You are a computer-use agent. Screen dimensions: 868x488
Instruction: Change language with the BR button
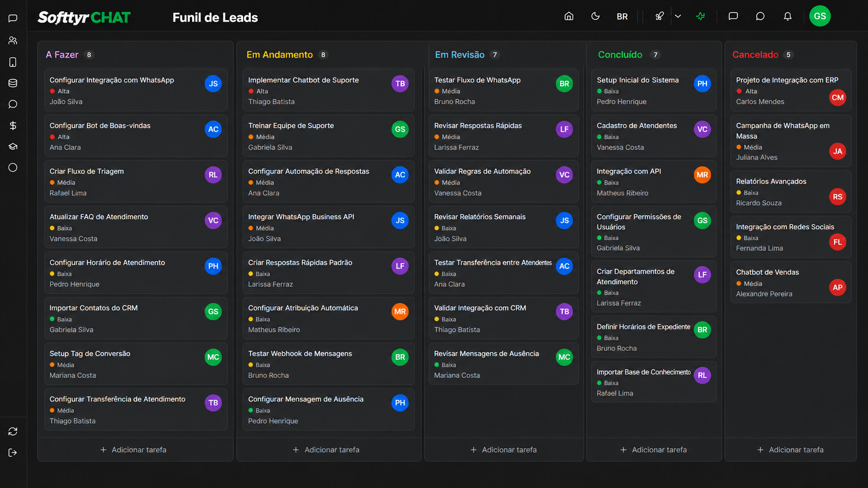point(622,16)
